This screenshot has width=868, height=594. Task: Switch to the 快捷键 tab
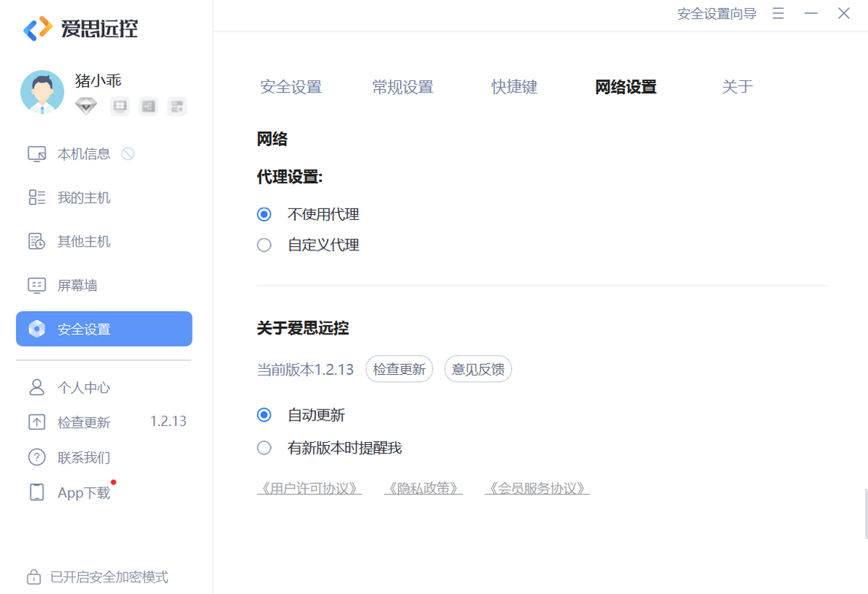coord(514,88)
